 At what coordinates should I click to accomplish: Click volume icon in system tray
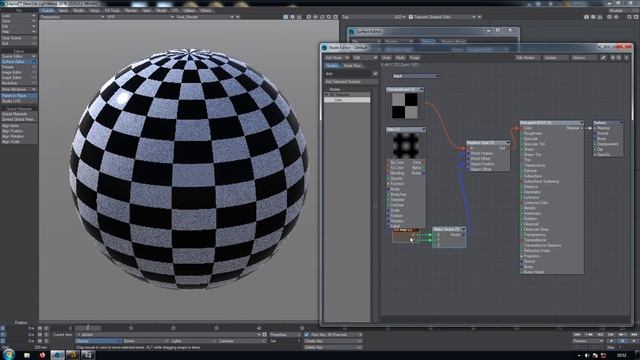pyautogui.click(x=587, y=356)
